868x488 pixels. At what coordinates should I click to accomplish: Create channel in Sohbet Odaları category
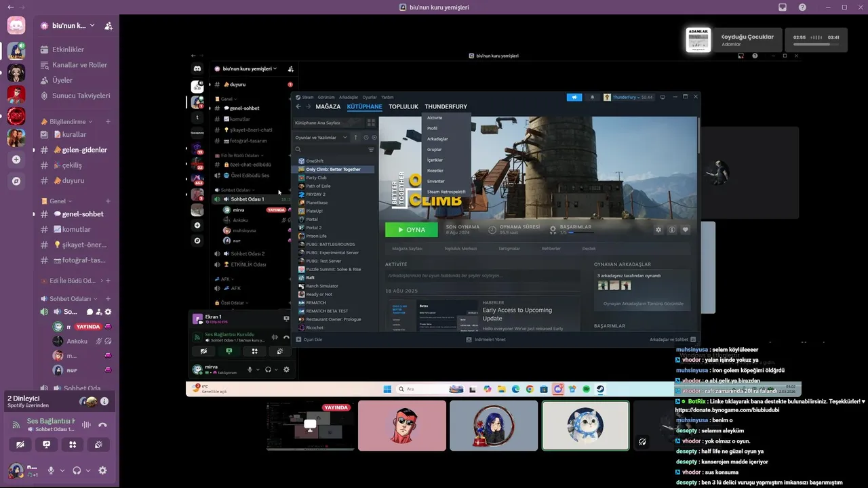click(108, 299)
